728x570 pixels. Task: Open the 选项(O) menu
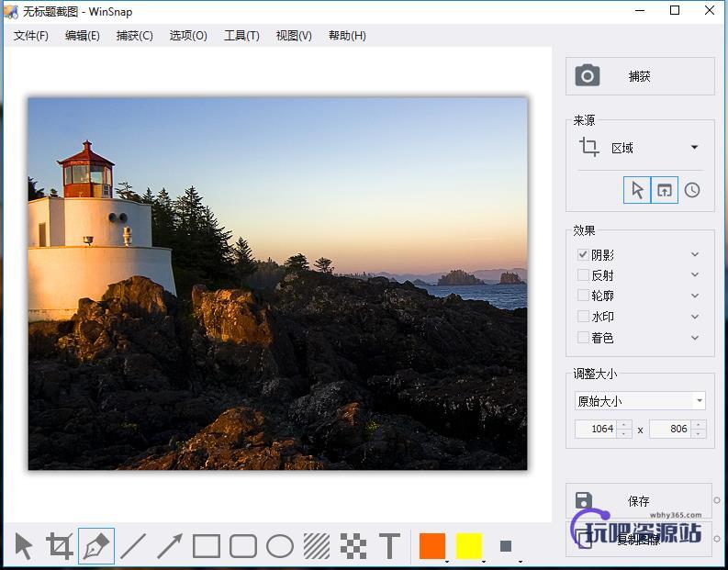click(188, 36)
